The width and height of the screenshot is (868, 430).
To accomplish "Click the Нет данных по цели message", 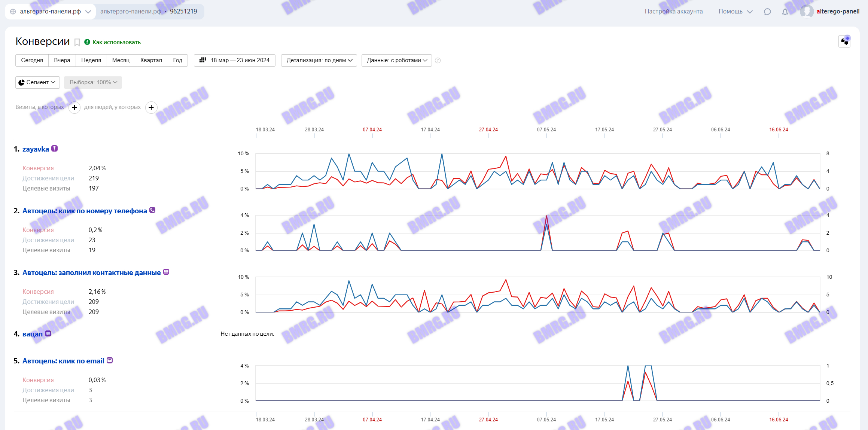I will pos(247,334).
